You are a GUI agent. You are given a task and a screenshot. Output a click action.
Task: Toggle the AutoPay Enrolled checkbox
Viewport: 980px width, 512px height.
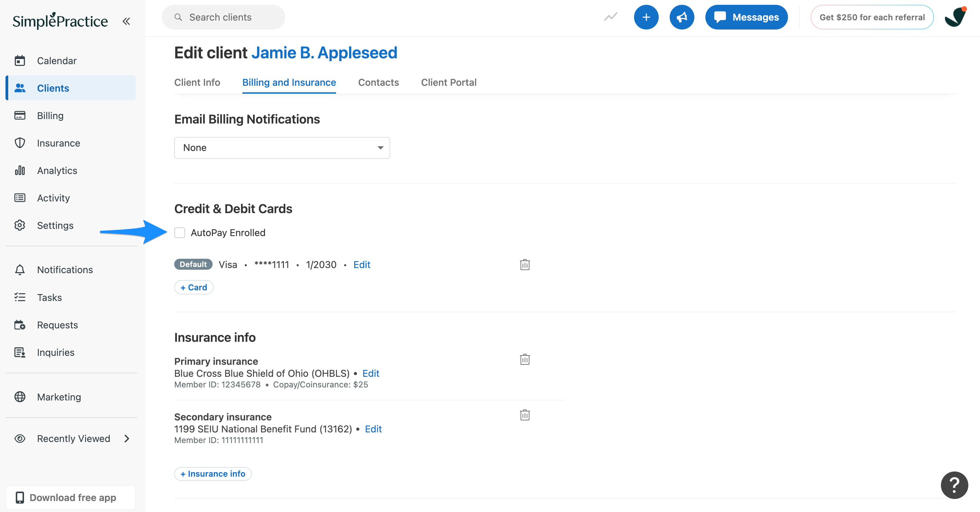click(x=180, y=233)
